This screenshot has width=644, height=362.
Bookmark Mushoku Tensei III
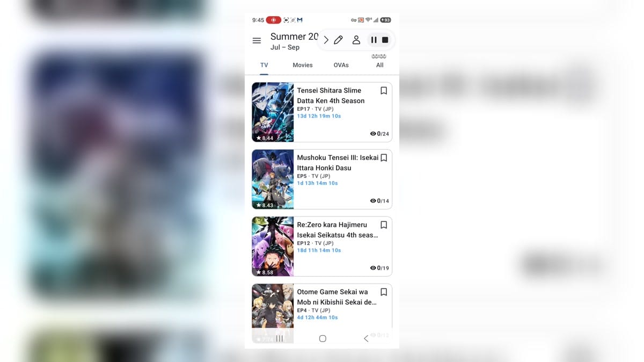pyautogui.click(x=384, y=158)
